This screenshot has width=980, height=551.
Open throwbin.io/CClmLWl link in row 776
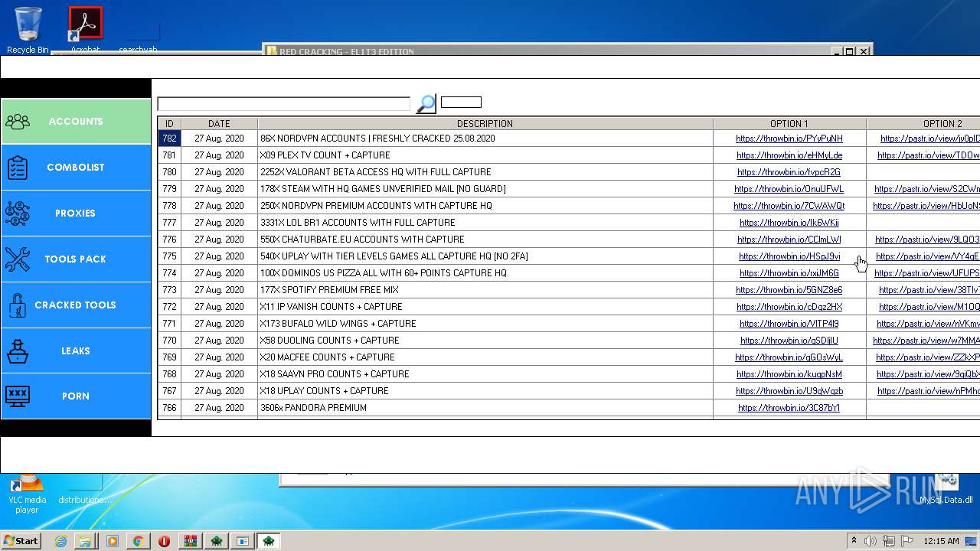tap(789, 240)
